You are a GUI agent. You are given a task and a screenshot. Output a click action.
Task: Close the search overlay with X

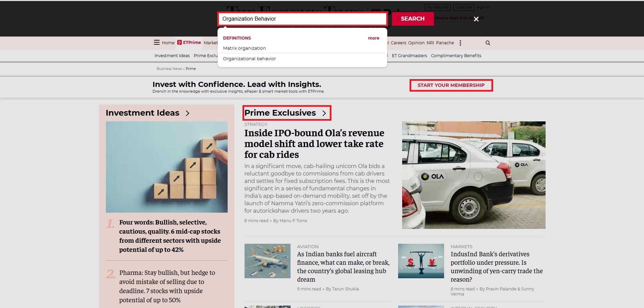[476, 19]
